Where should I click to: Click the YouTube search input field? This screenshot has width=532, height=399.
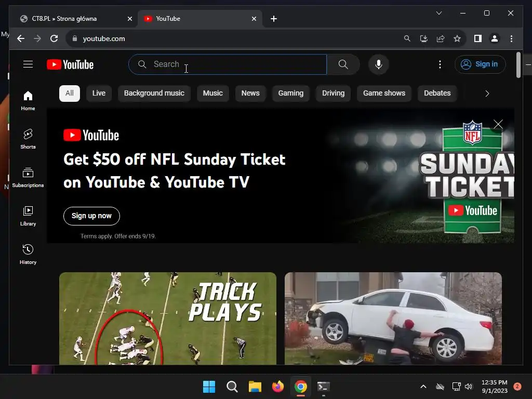228,64
